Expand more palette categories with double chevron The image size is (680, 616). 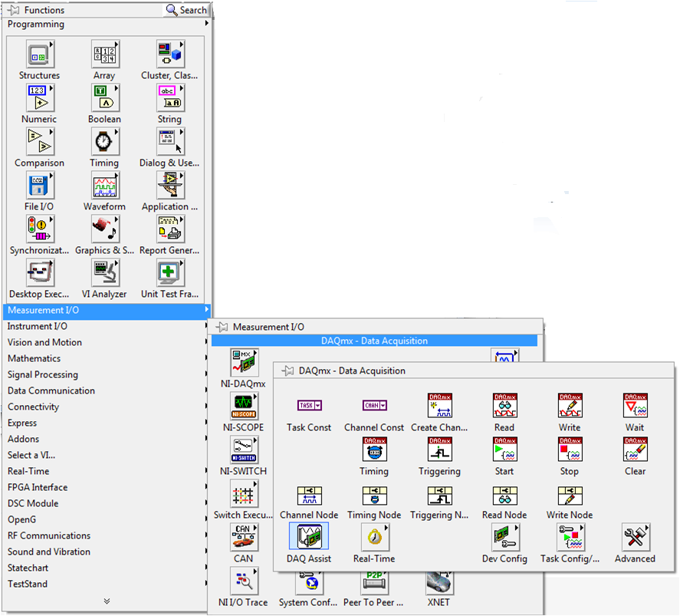[107, 601]
